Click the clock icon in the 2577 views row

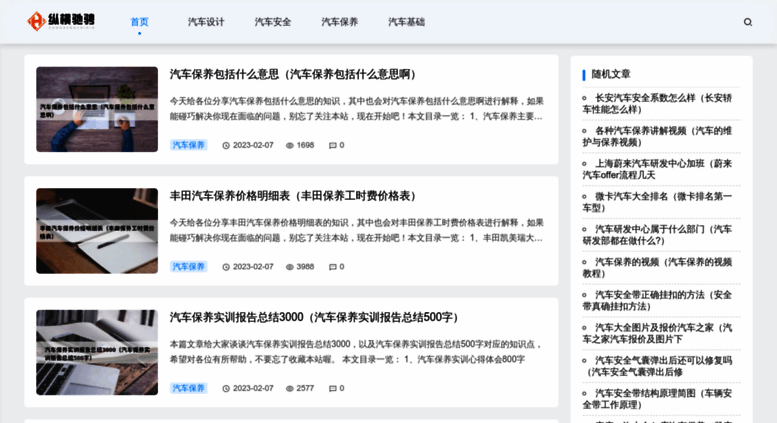coord(226,389)
